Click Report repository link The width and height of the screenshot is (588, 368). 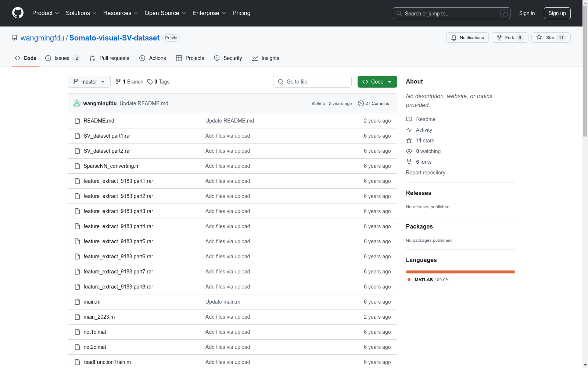(426, 173)
